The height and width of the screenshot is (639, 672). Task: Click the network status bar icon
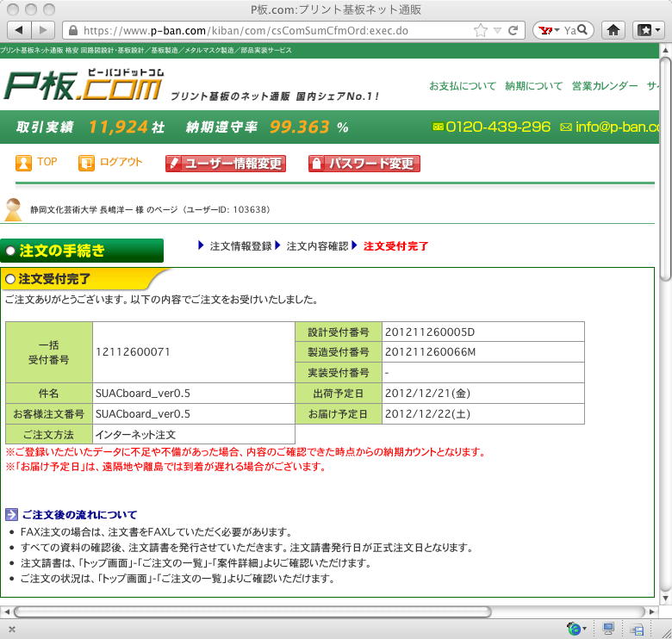[x=638, y=630]
